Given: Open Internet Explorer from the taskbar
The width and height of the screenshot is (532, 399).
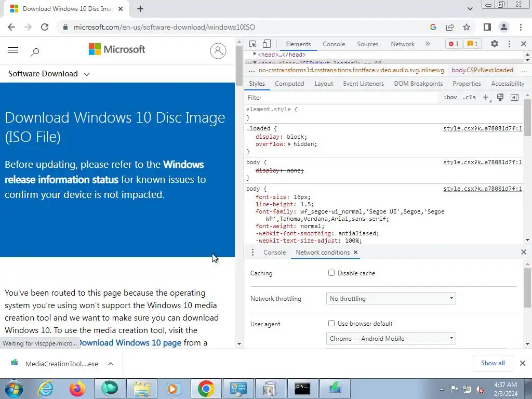Looking at the screenshot, I should coord(46,389).
